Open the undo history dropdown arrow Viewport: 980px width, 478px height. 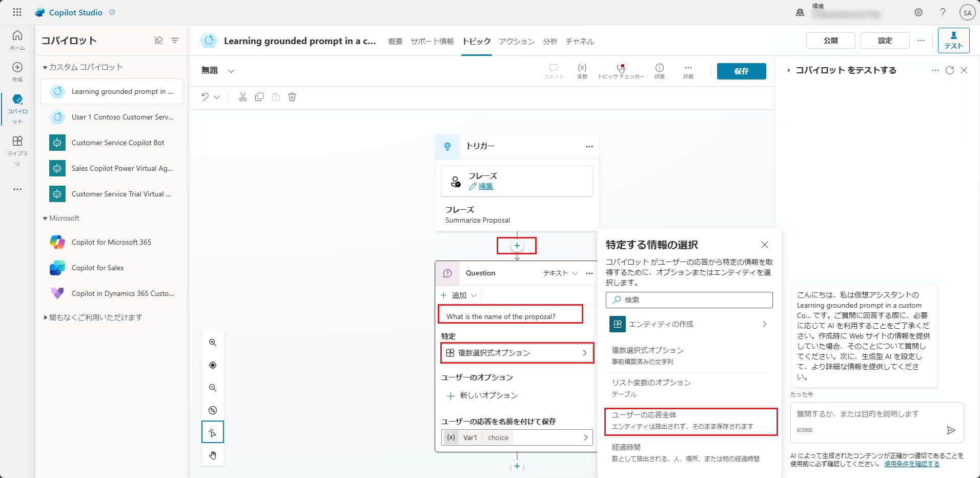point(217,97)
